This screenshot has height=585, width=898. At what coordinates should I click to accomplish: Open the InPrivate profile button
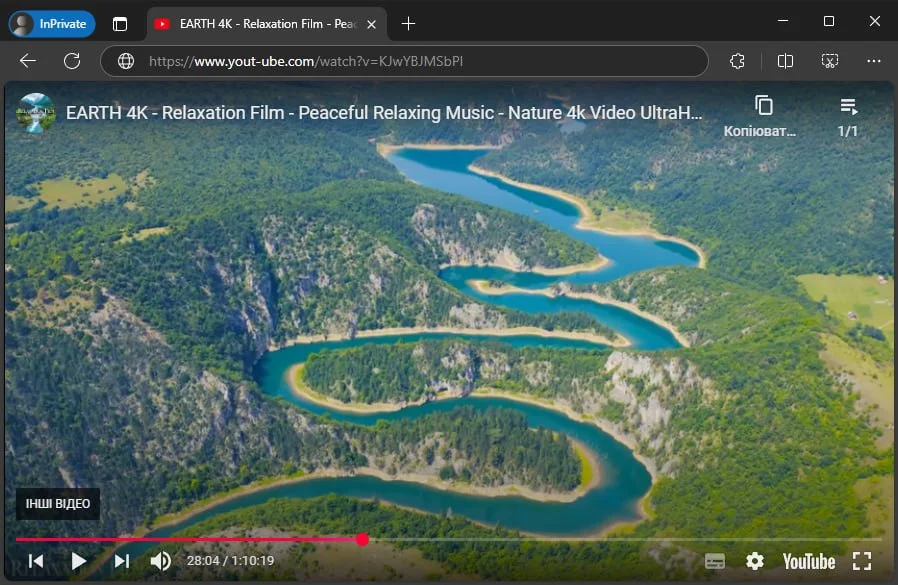[x=52, y=24]
